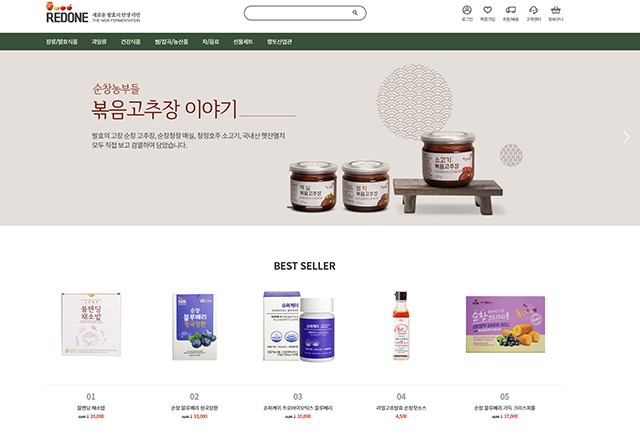Screen dimensions: 640x440
Task: Open the 볶음고추장 이야기 banner
Action: coord(320,138)
